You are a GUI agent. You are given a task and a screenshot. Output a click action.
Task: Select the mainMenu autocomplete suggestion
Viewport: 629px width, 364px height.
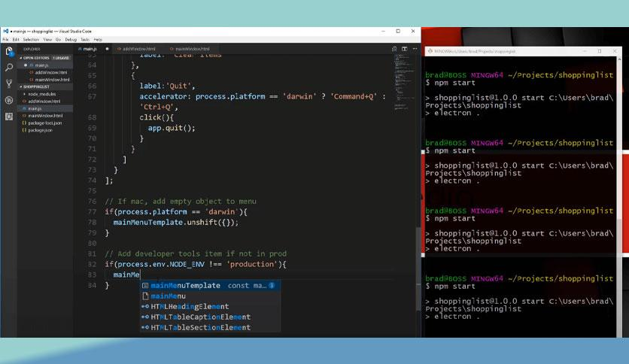pos(168,296)
